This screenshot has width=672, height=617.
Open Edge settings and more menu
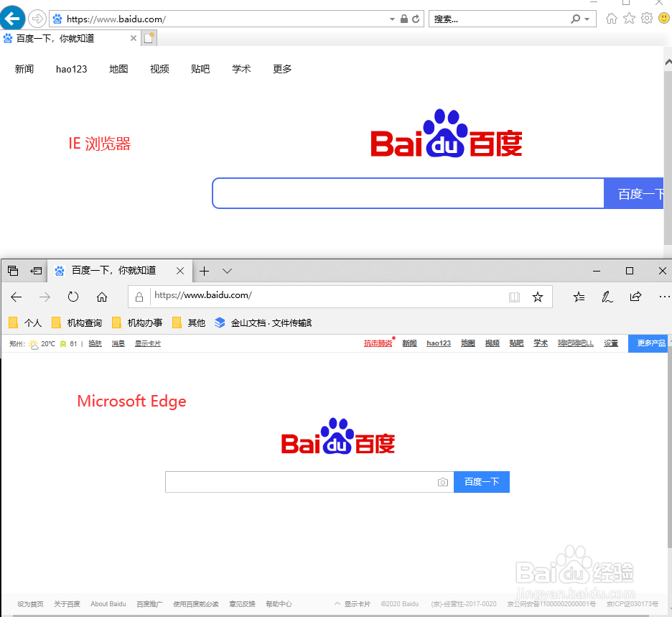[664, 297]
